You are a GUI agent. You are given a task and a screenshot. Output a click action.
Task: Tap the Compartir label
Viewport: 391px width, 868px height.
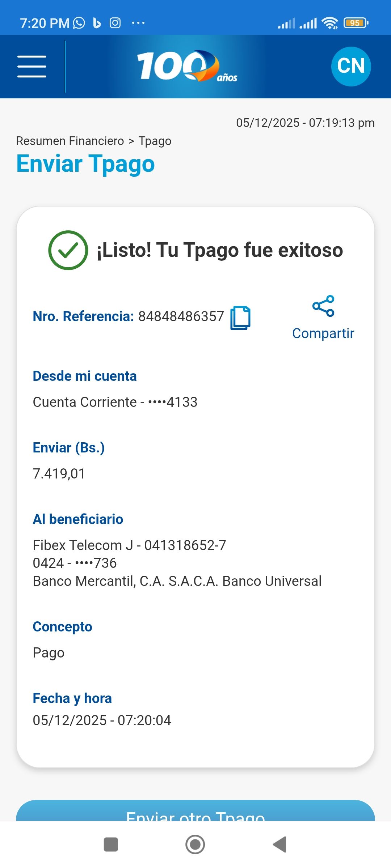323,333
